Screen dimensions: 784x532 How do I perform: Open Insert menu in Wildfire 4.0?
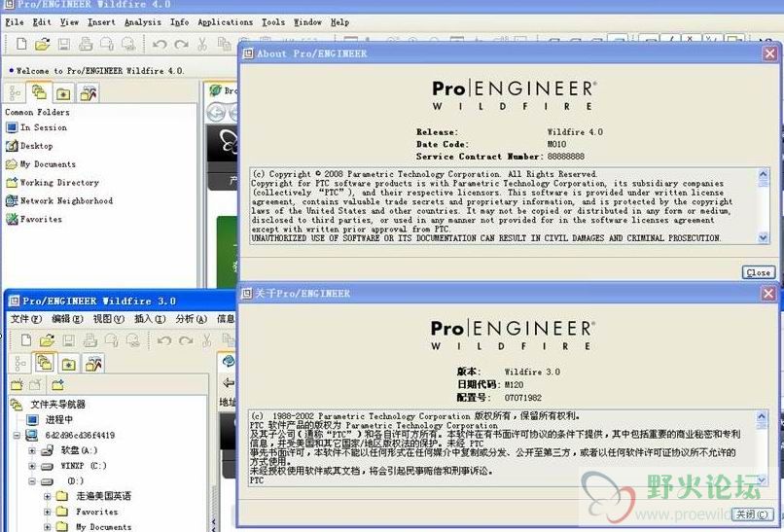101,22
